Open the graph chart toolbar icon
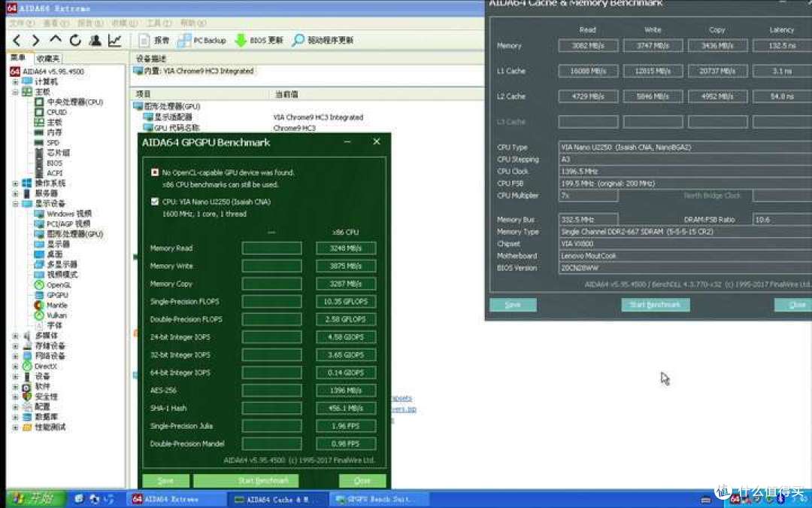 (114, 41)
